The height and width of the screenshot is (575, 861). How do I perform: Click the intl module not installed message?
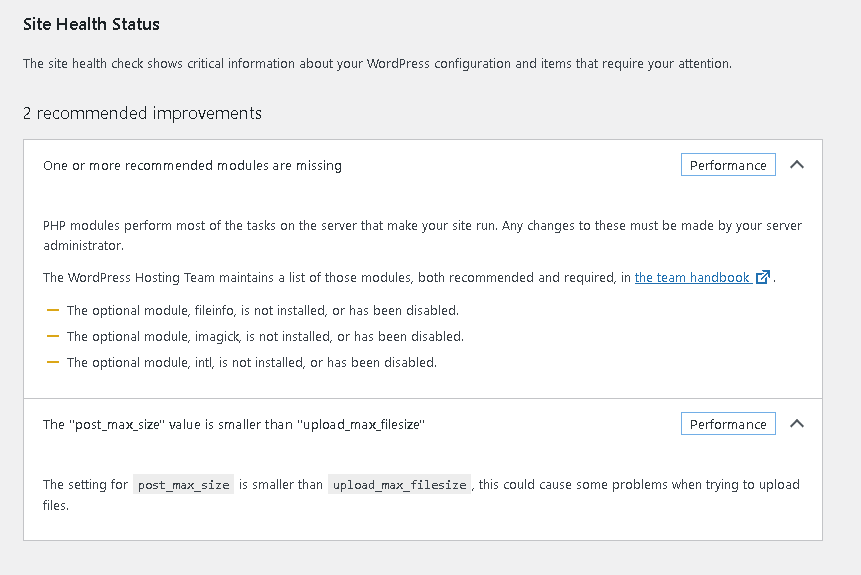[x=252, y=362]
